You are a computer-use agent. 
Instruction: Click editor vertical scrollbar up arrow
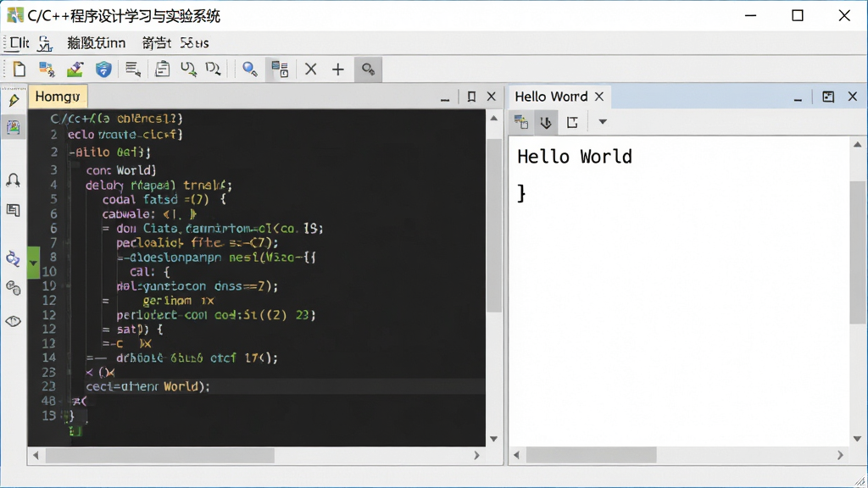click(494, 118)
